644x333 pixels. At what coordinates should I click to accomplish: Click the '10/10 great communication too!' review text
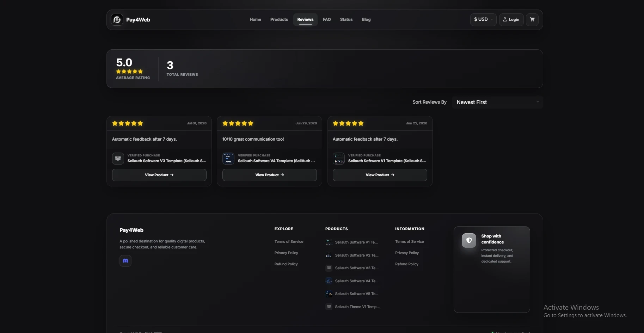[x=253, y=139]
